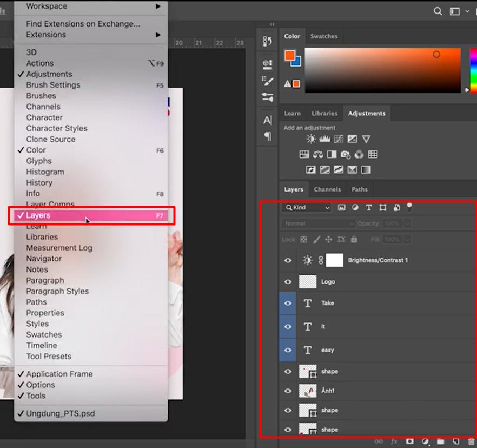Hide the Ảnh1 layer
Screen dimensions: 477x448
point(288,391)
